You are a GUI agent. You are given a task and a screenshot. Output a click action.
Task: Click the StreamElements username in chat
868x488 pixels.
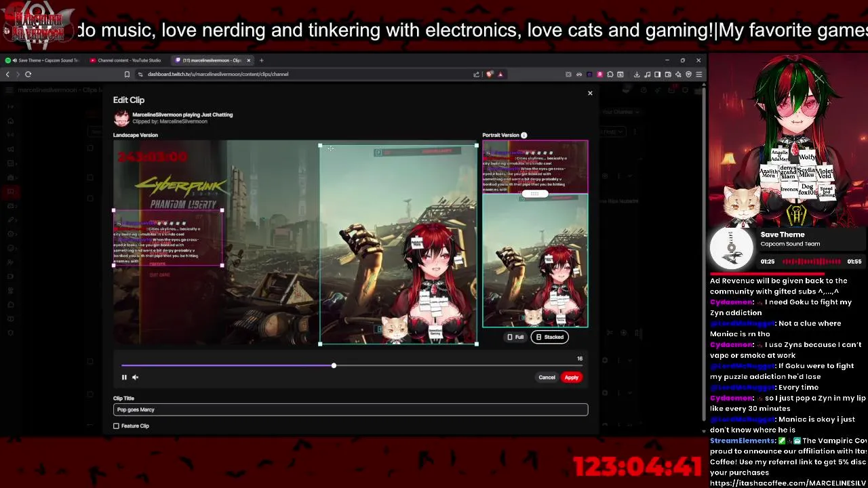[743, 441]
